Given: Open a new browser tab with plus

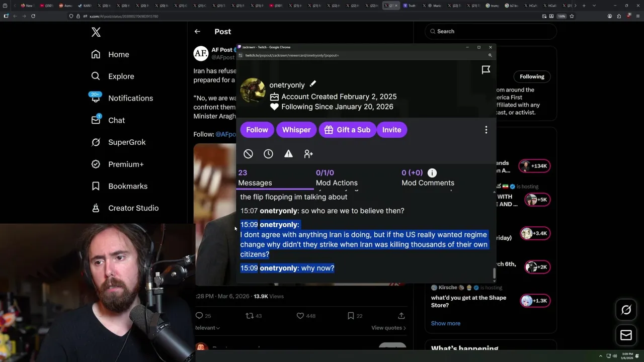Looking at the screenshot, I should 584,6.
